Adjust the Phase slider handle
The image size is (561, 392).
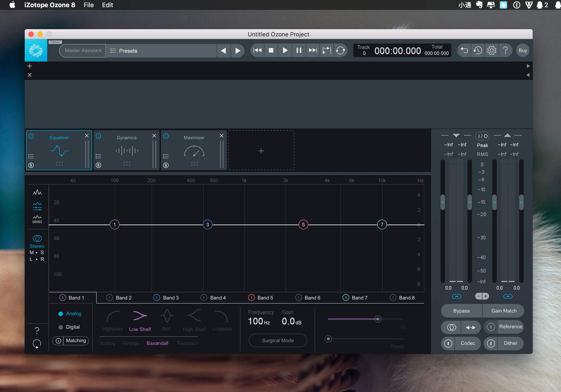click(x=328, y=339)
